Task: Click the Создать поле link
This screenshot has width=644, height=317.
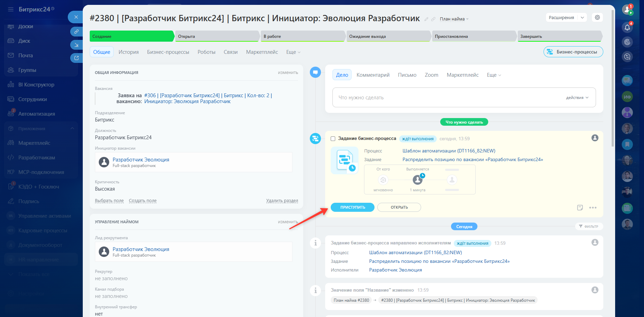Action: tap(143, 201)
